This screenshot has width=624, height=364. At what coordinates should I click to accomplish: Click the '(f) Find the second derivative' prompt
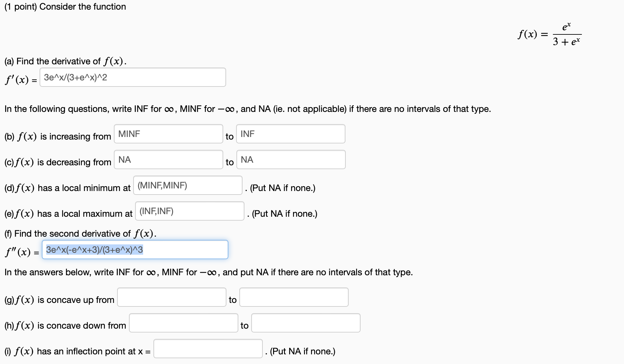pyautogui.click(x=80, y=233)
